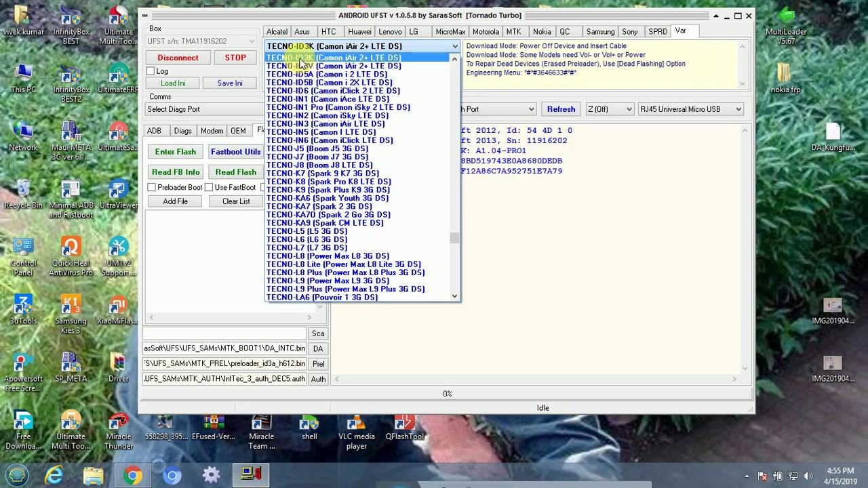
Task: Toggle the Log checkbox
Action: (x=151, y=71)
